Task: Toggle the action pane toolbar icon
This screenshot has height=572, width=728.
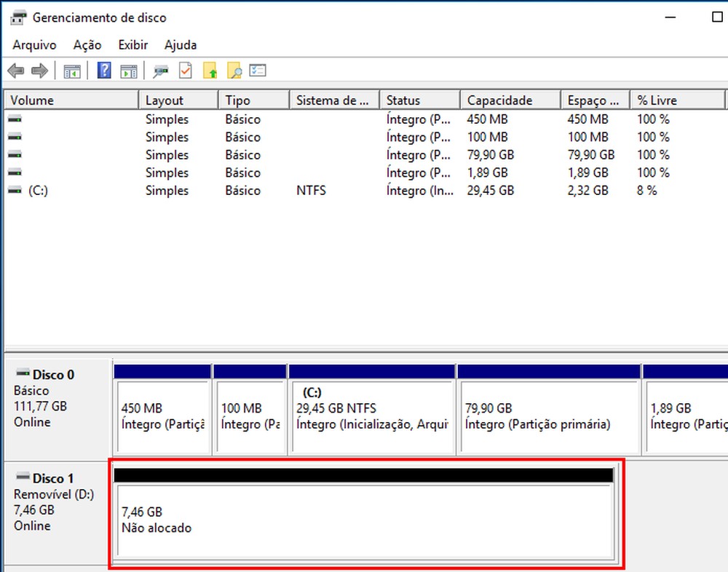Action: (129, 71)
